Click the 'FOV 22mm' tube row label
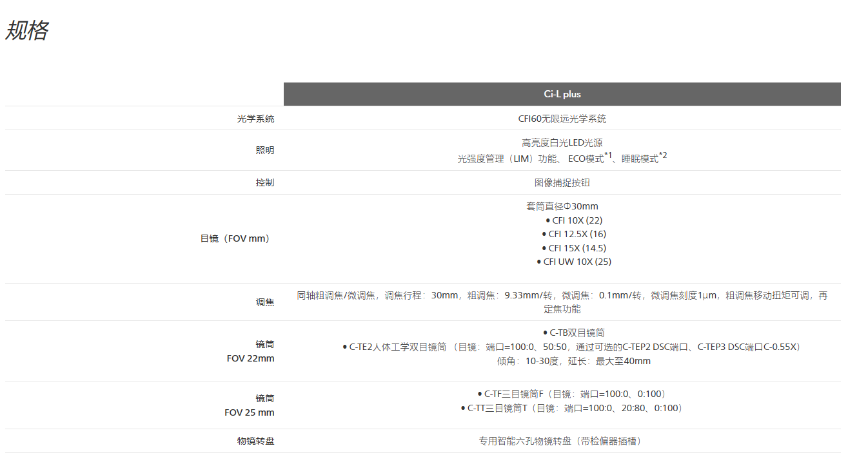Screen dimensions: 868x455 point(250,358)
